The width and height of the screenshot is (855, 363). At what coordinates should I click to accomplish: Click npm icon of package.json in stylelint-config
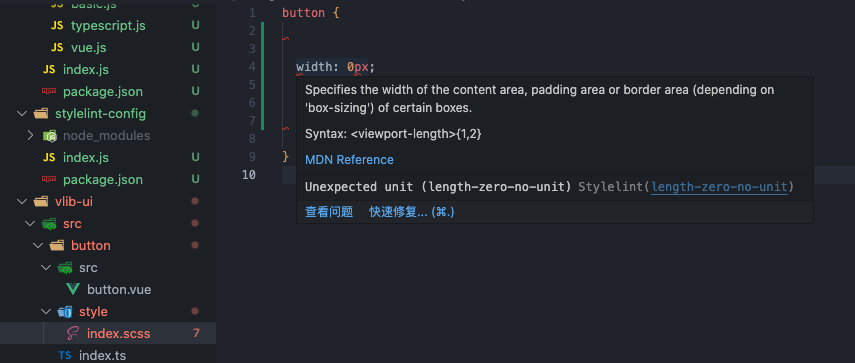[x=49, y=179]
